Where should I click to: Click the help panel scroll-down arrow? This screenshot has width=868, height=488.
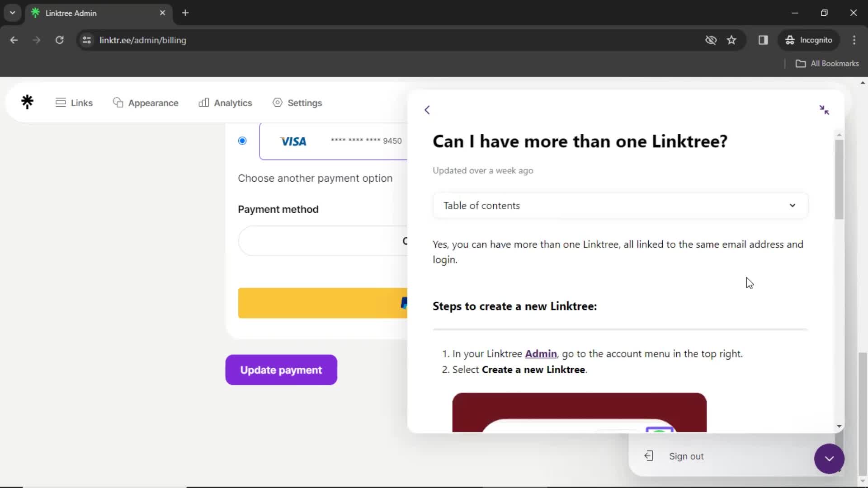[839, 426]
